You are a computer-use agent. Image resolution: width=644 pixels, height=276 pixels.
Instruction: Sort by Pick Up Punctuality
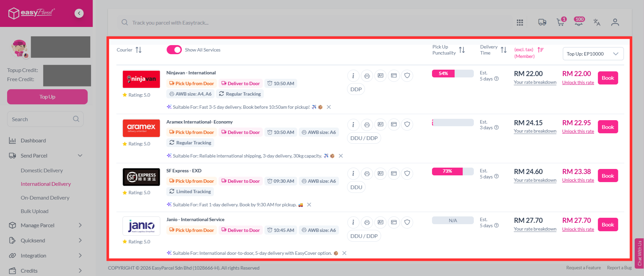point(462,50)
